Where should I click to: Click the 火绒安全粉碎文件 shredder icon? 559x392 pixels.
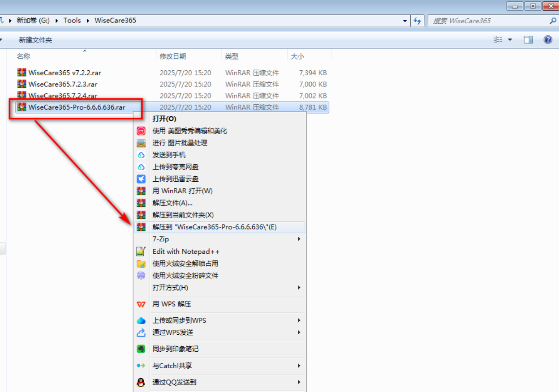[141, 276]
